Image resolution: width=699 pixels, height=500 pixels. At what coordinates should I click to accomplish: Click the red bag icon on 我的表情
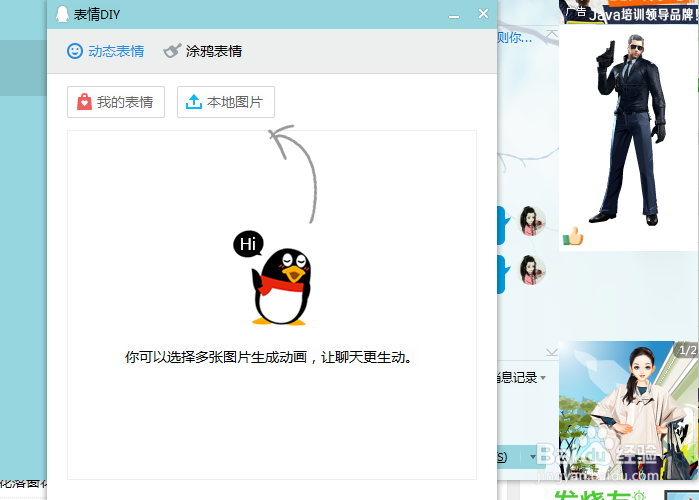pos(84,102)
